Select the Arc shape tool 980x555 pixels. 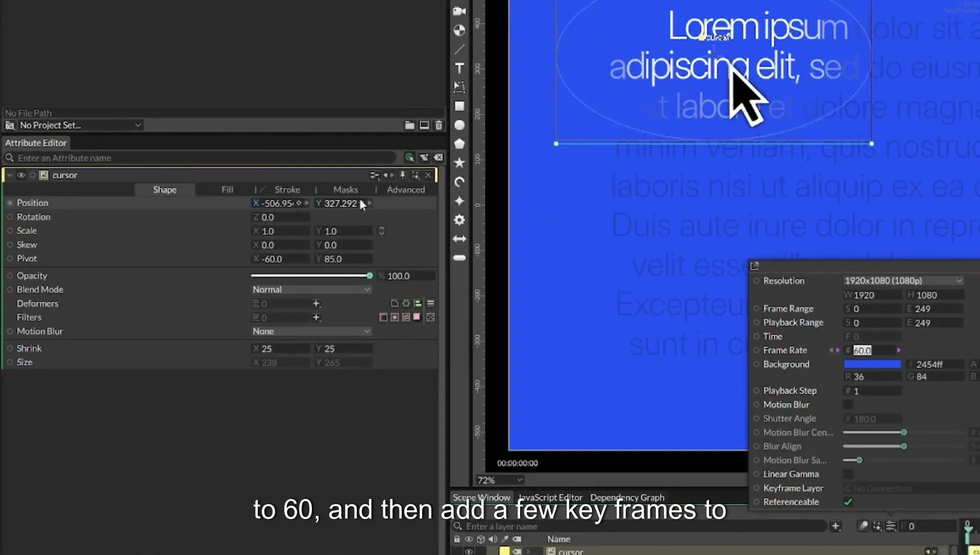(x=459, y=182)
